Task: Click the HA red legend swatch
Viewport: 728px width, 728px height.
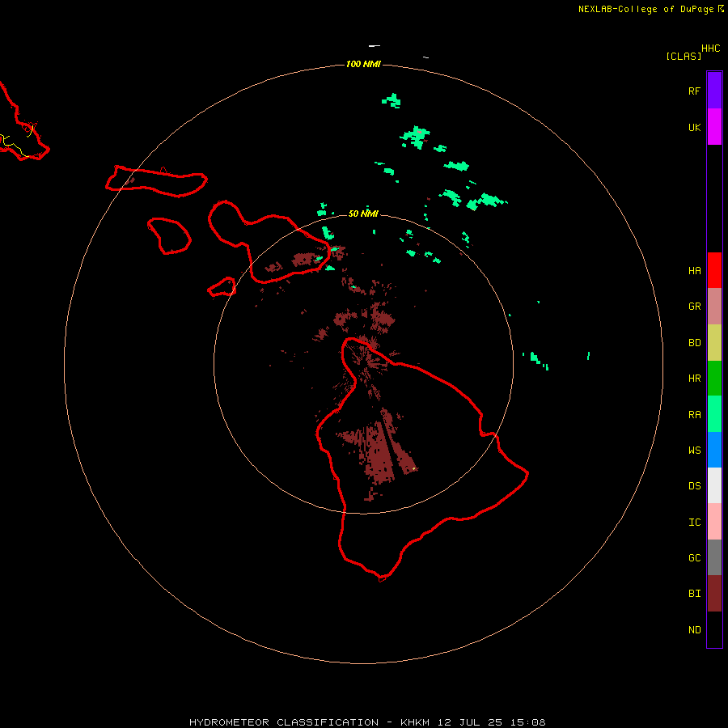Action: (714, 270)
